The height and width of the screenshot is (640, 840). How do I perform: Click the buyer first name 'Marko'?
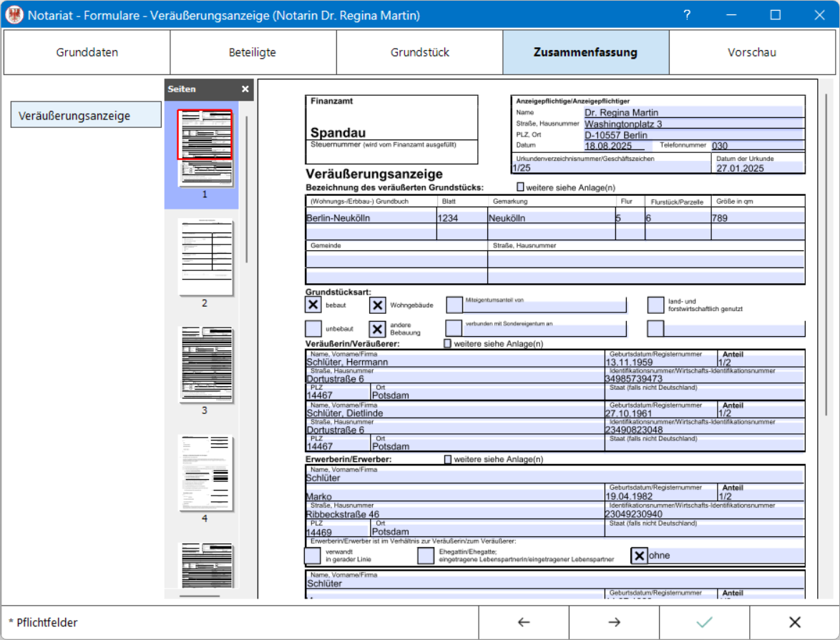[x=455, y=496]
